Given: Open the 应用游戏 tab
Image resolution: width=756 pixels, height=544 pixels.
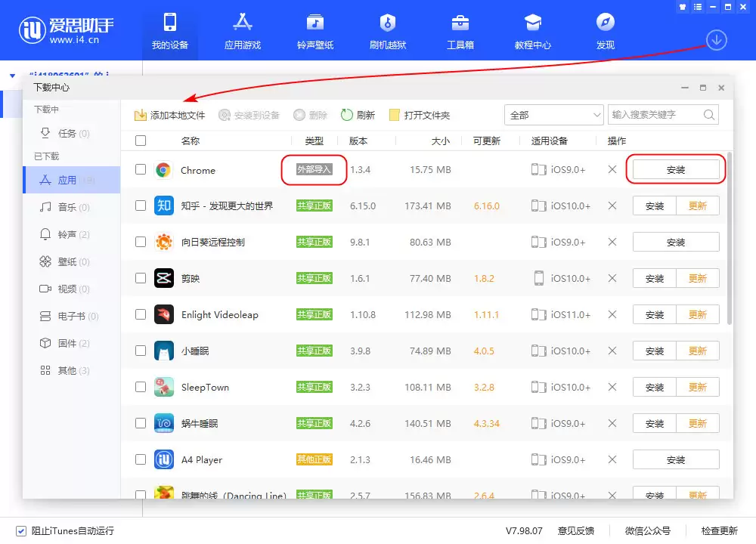Looking at the screenshot, I should pyautogui.click(x=243, y=31).
